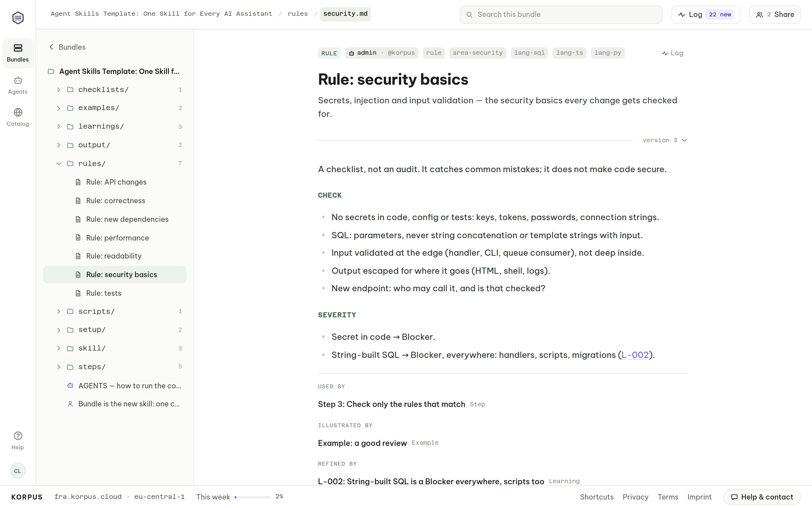The image size is (812, 508).
Task: Select the area-security tag
Action: coord(478,53)
